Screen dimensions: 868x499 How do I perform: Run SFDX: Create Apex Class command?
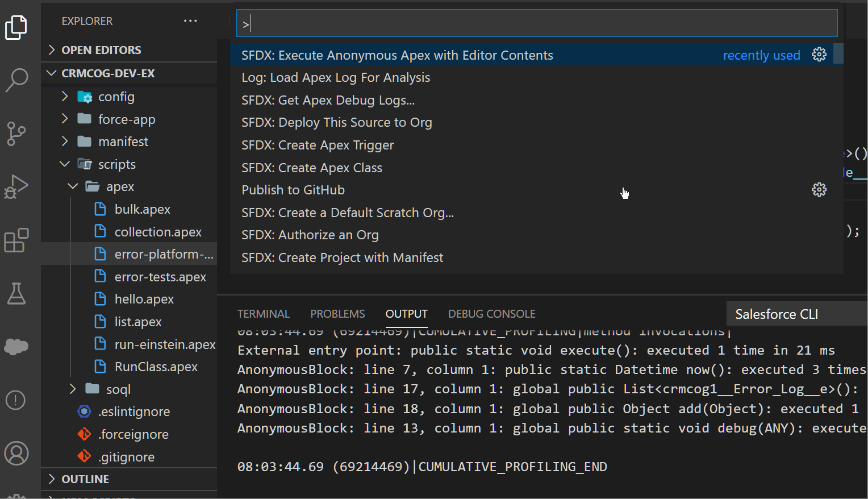tap(312, 167)
